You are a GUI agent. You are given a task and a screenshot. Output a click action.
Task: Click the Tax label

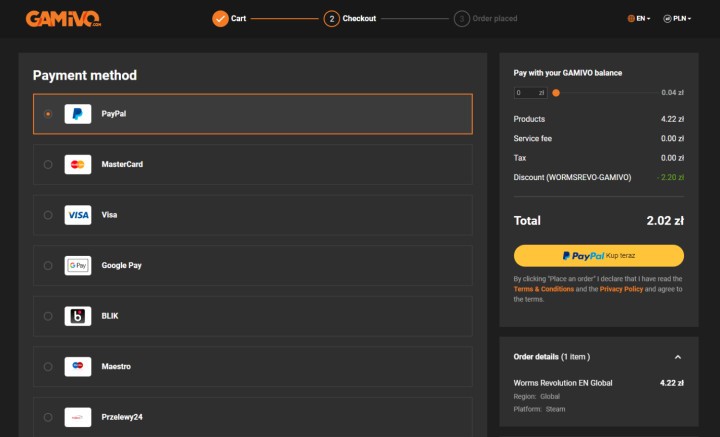click(520, 158)
